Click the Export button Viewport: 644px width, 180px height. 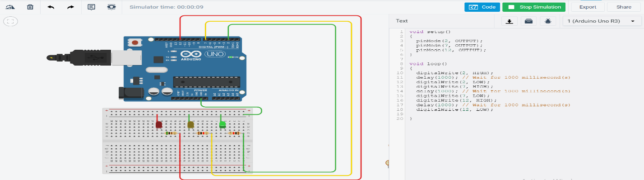tap(588, 7)
